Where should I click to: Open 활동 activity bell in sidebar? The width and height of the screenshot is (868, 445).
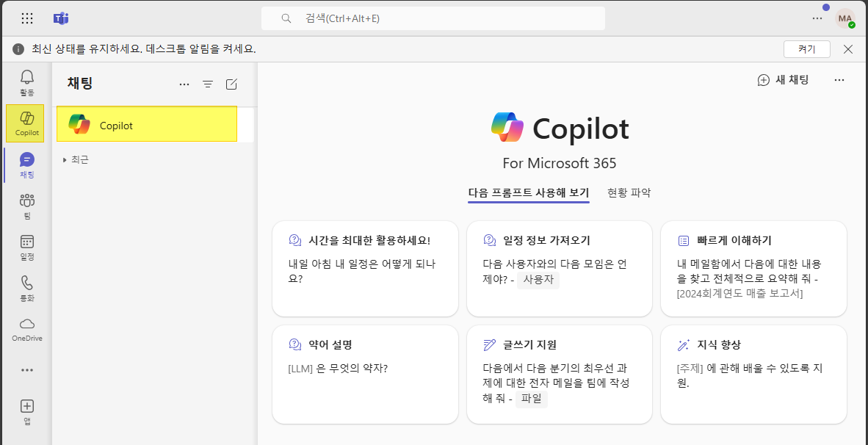27,82
